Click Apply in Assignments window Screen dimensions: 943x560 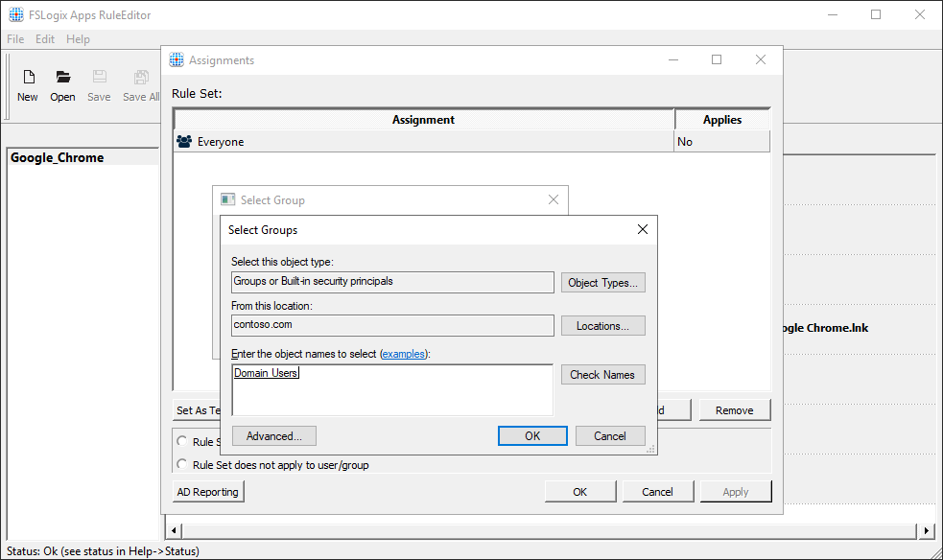735,492
